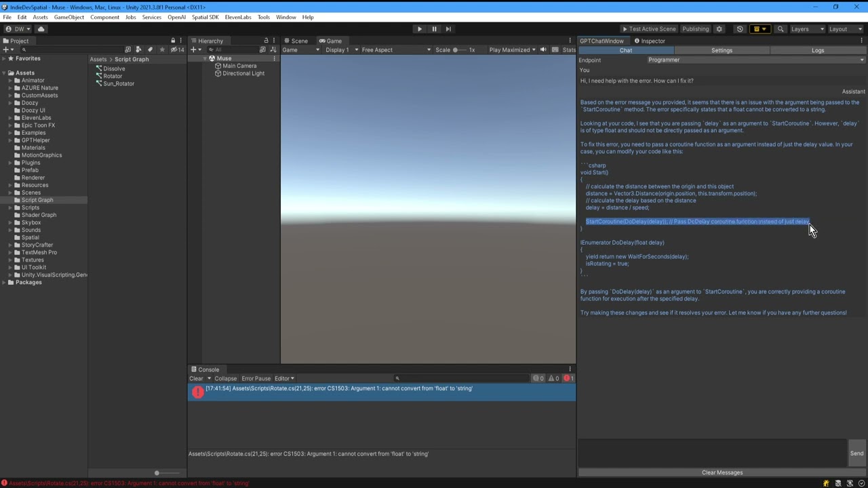Click the Publishing button

[x=696, y=29]
